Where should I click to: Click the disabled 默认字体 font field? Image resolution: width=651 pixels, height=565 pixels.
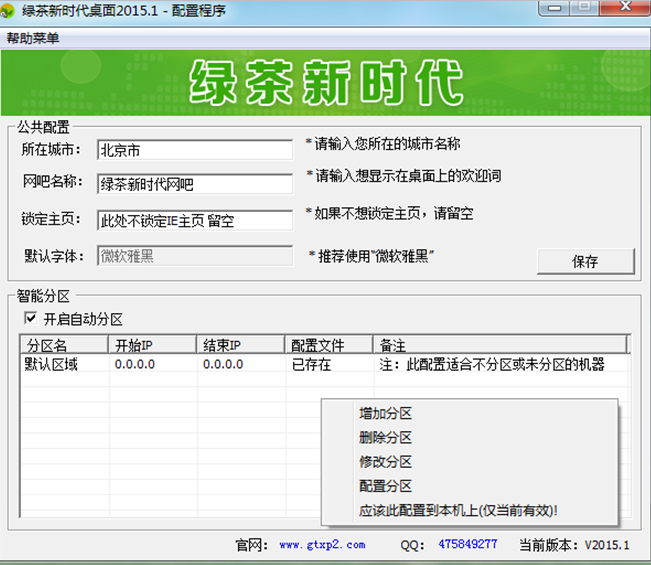point(195,256)
